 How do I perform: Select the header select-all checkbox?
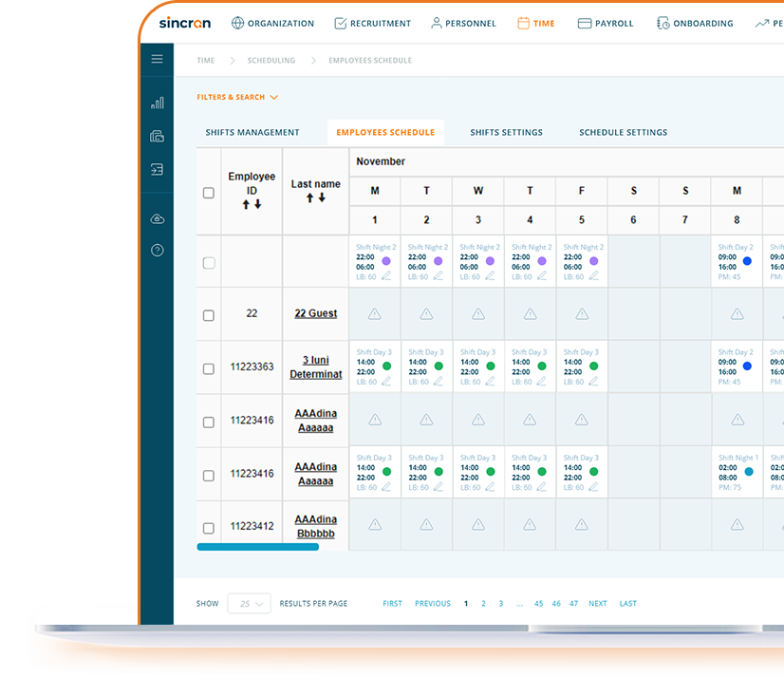click(x=208, y=192)
